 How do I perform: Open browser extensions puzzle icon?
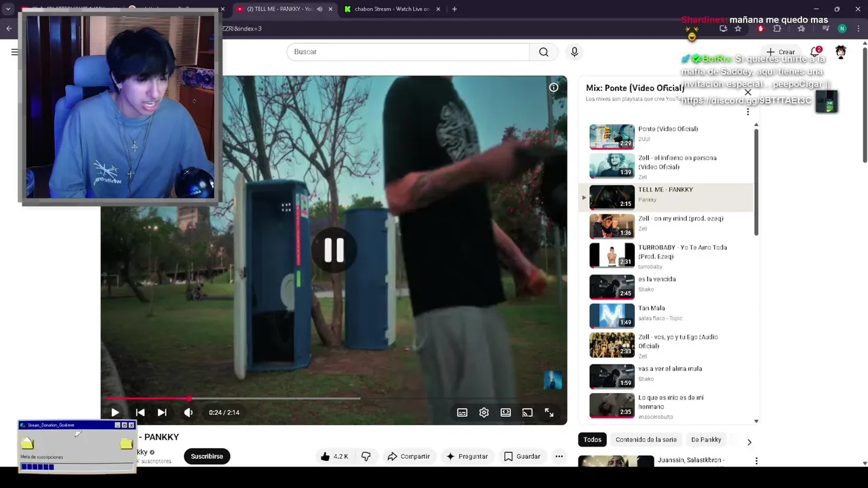click(x=777, y=28)
